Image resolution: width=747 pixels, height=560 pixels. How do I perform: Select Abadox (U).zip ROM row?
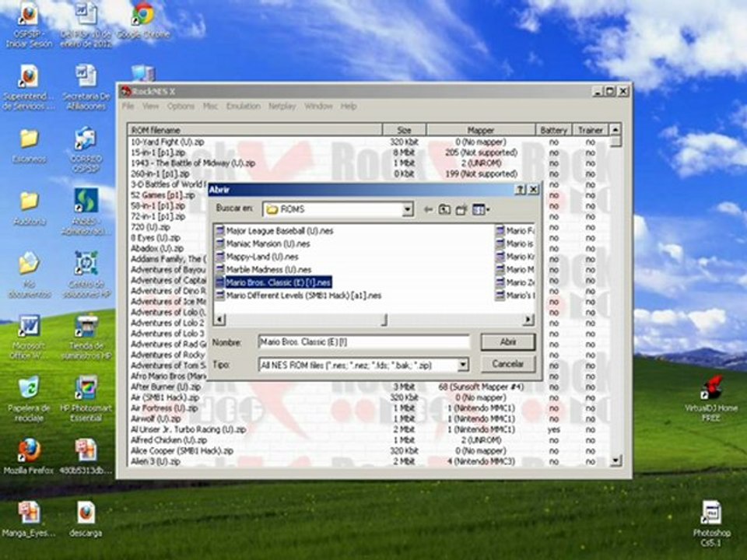coord(157,248)
